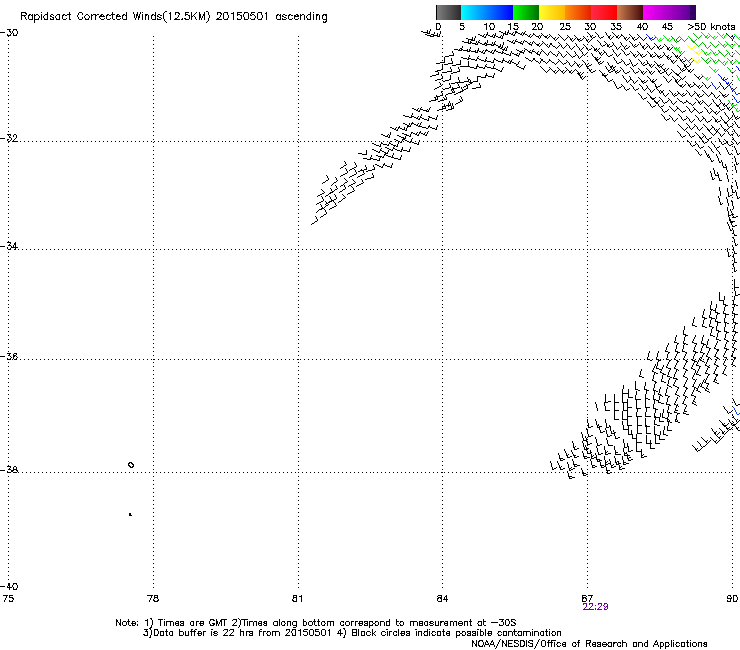The width and height of the screenshot is (740, 650).
Task: Click the latitude label "-36"
Action: 9,356
